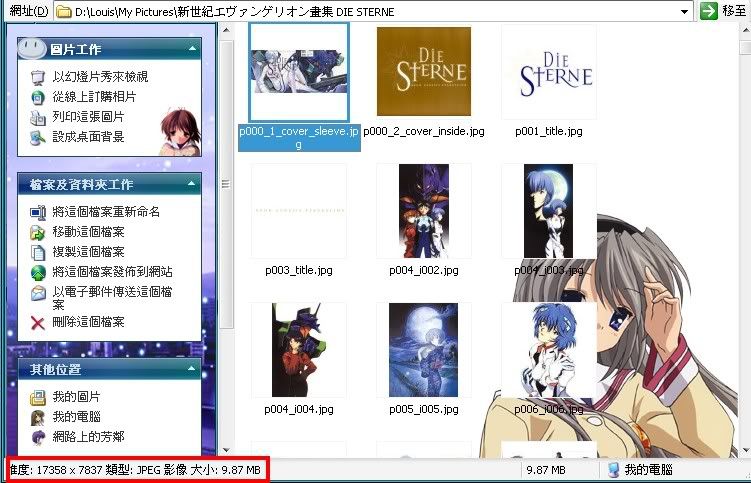This screenshot has height=483, width=751.
Task: Open 我的電腦 link in Other Places
Action: tap(76, 417)
